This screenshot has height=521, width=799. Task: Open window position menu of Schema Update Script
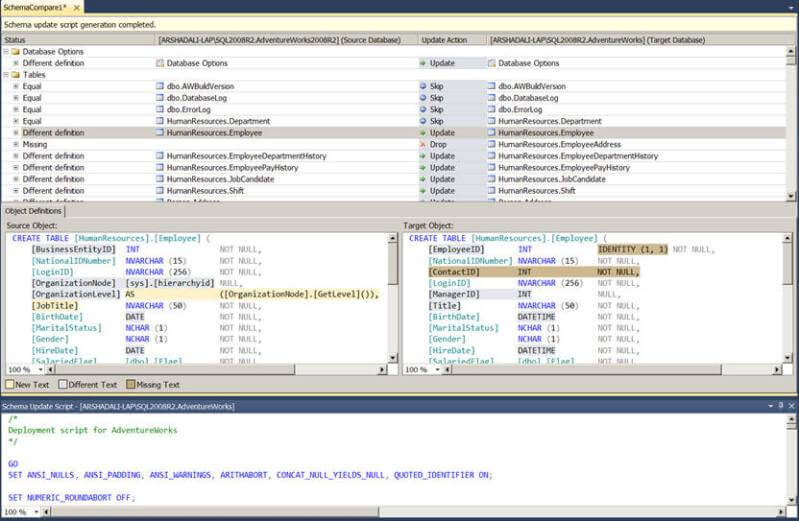pyautogui.click(x=770, y=406)
